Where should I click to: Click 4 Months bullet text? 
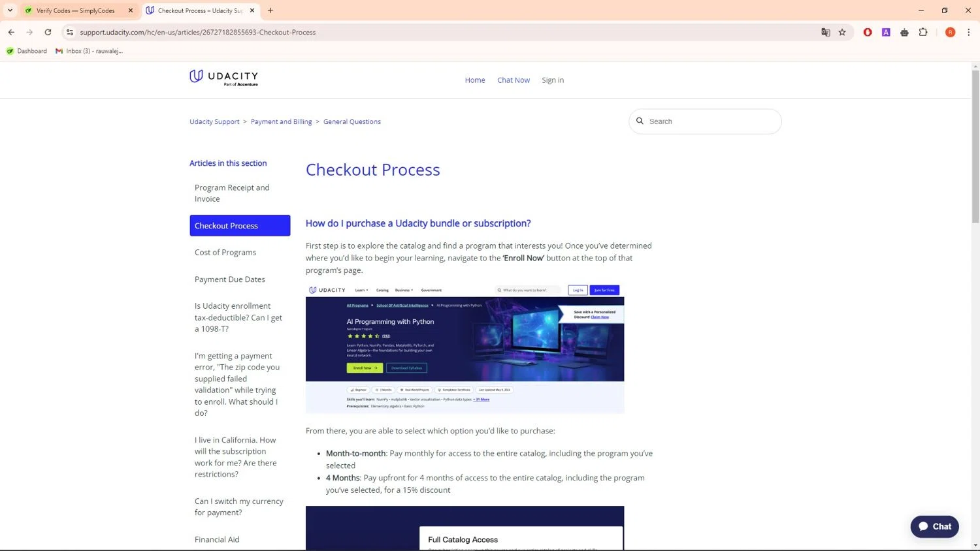coord(485,484)
